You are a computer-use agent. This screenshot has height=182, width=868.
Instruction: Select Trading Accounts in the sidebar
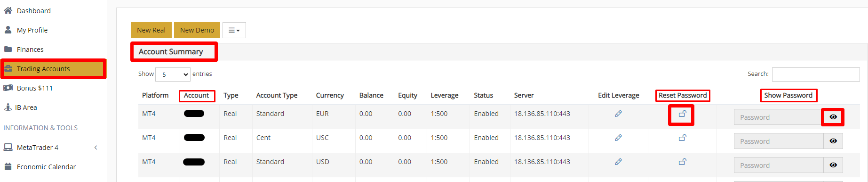coord(53,69)
